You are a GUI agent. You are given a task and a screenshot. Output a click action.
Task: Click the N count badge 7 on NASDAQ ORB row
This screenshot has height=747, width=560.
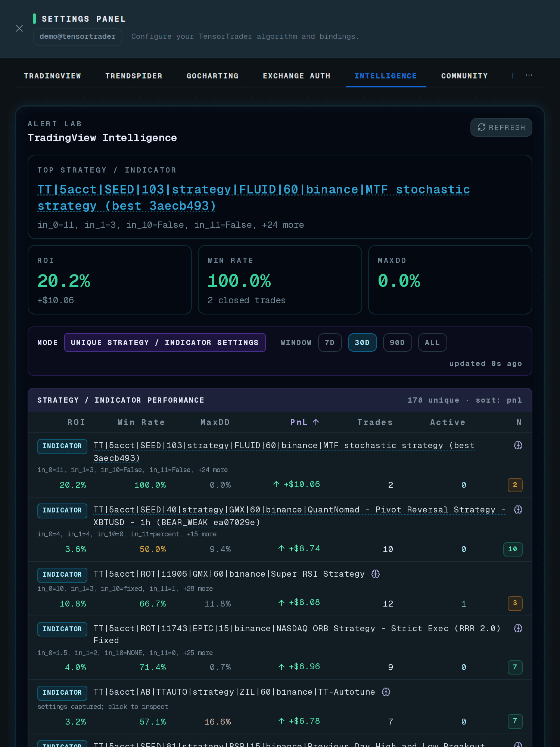[x=515, y=667]
